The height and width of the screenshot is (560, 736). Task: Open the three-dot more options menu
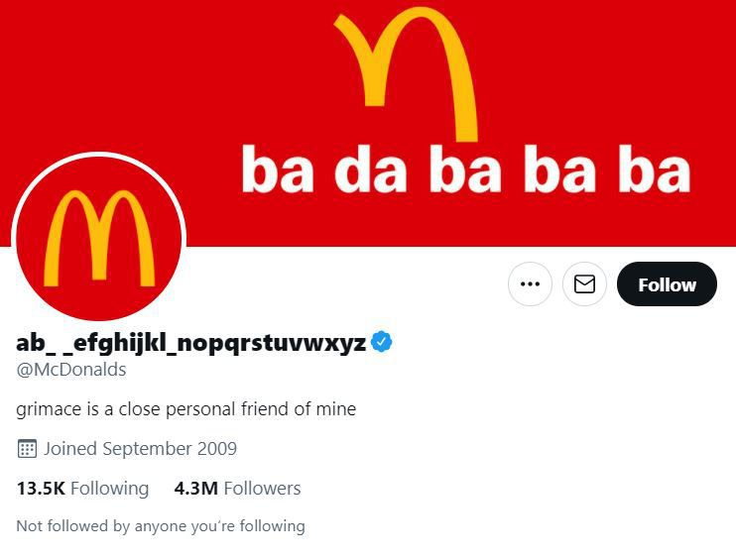click(530, 284)
